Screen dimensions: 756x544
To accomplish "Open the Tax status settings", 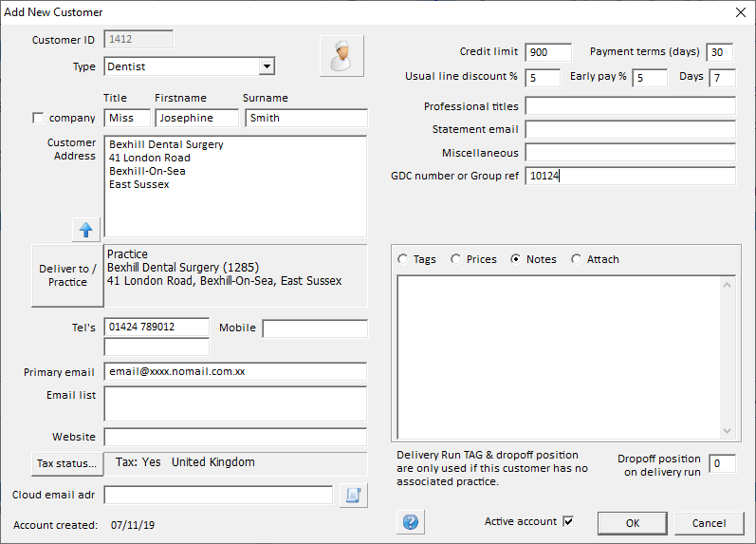I will [x=66, y=463].
